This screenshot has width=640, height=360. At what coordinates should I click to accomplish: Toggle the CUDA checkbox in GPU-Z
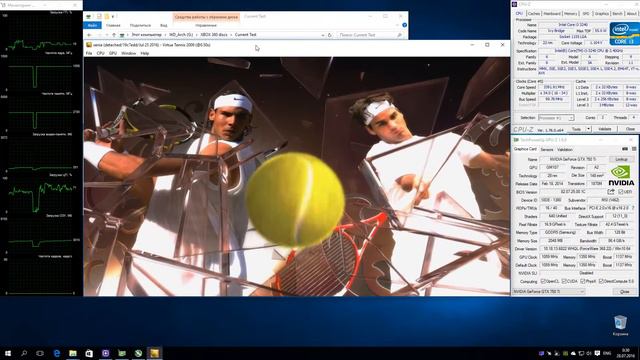point(564,282)
